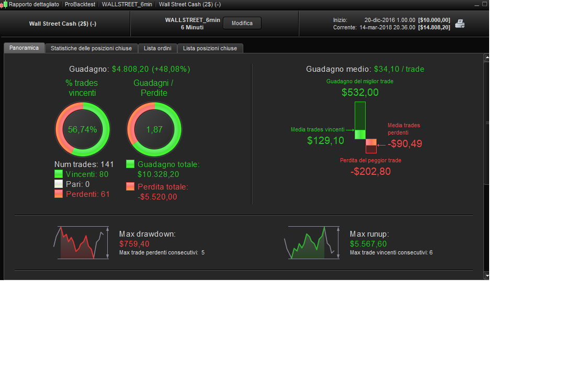Image resolution: width=588 pixels, height=378 pixels.
Task: Click the red Perdita totale swatch
Action: pyautogui.click(x=130, y=186)
